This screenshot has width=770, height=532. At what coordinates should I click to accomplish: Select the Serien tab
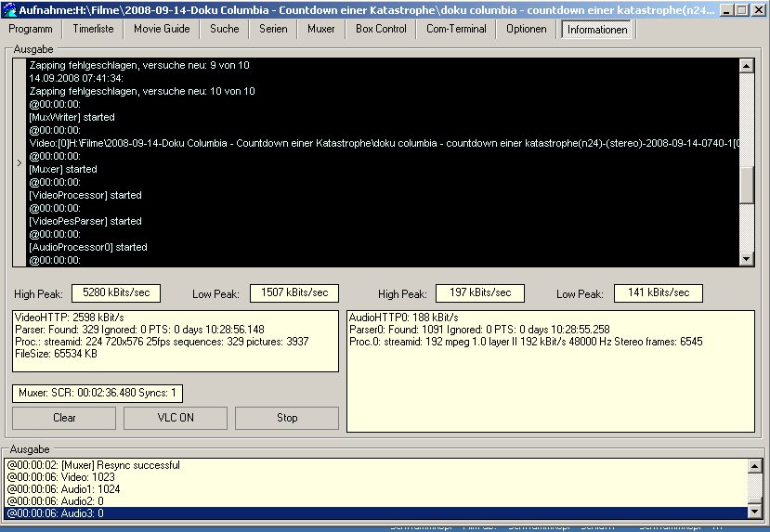tap(273, 29)
